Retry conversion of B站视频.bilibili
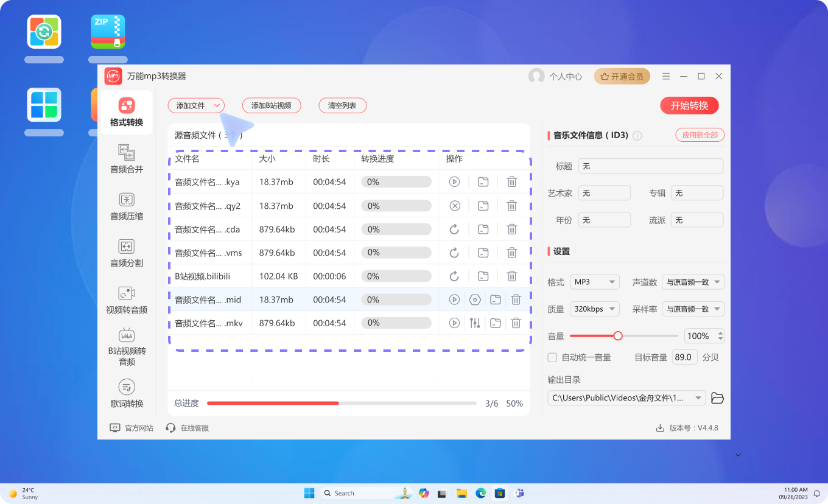 [x=454, y=276]
